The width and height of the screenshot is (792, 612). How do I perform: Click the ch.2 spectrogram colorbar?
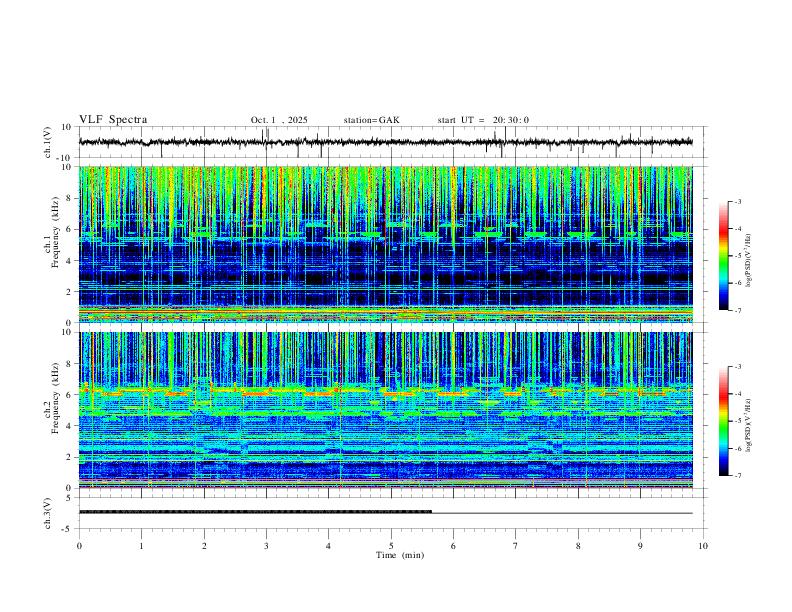tap(724, 421)
